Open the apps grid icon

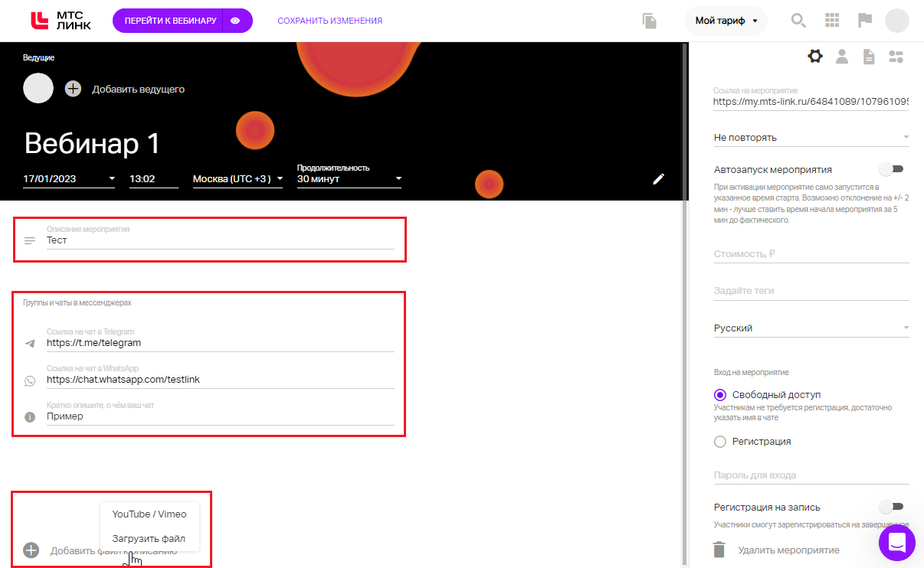[832, 21]
